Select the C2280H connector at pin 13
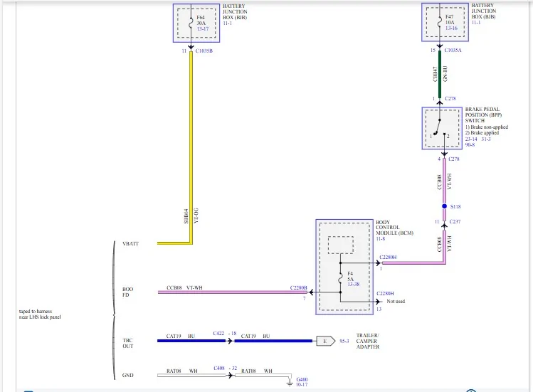 pyautogui.click(x=385, y=294)
